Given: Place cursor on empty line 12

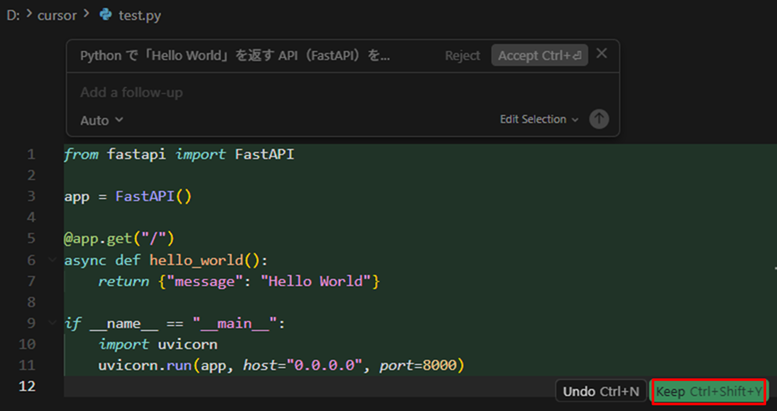Looking at the screenshot, I should 200,386.
